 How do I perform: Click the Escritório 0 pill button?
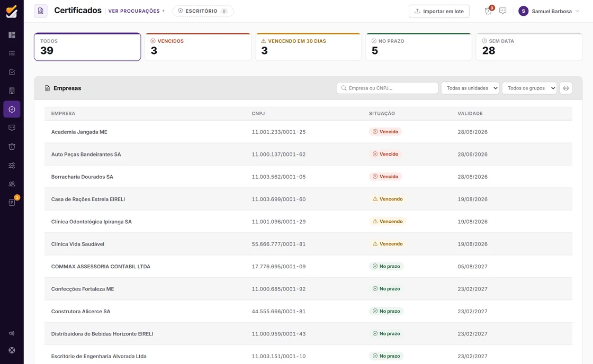tap(203, 11)
